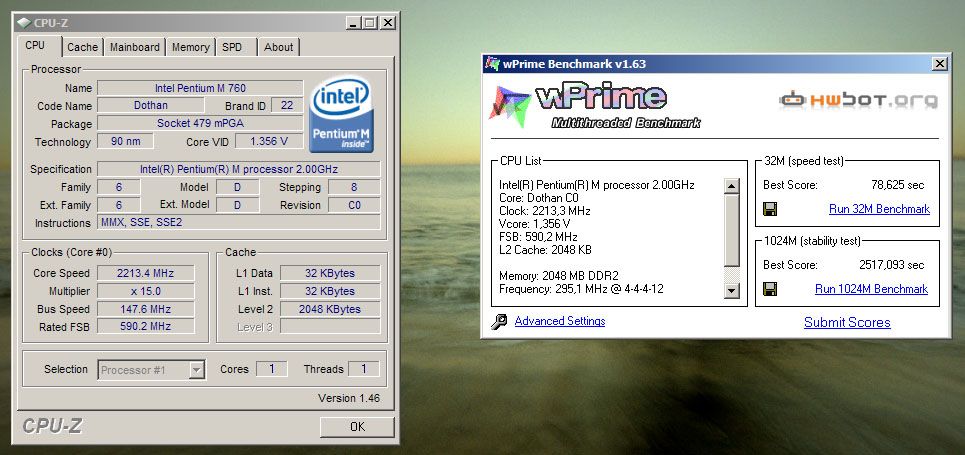This screenshot has width=965, height=455.
Task: Click the Threads count field
Action: pyautogui.click(x=363, y=369)
